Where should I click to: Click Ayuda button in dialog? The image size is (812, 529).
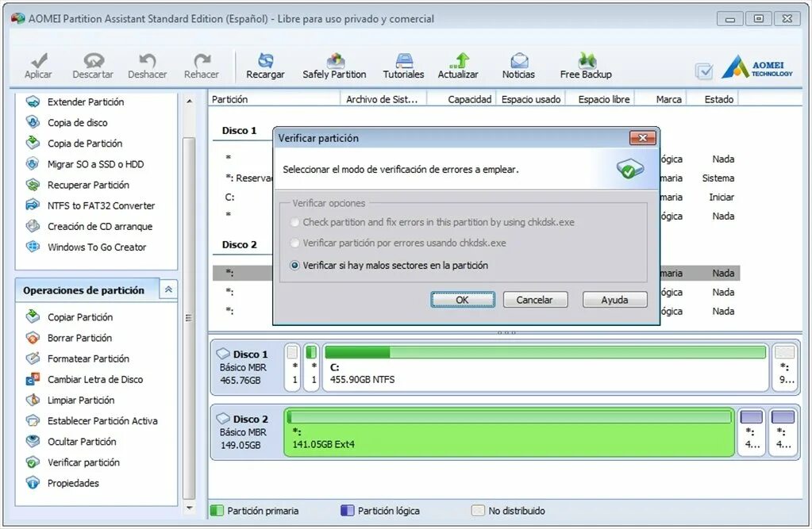pos(614,300)
